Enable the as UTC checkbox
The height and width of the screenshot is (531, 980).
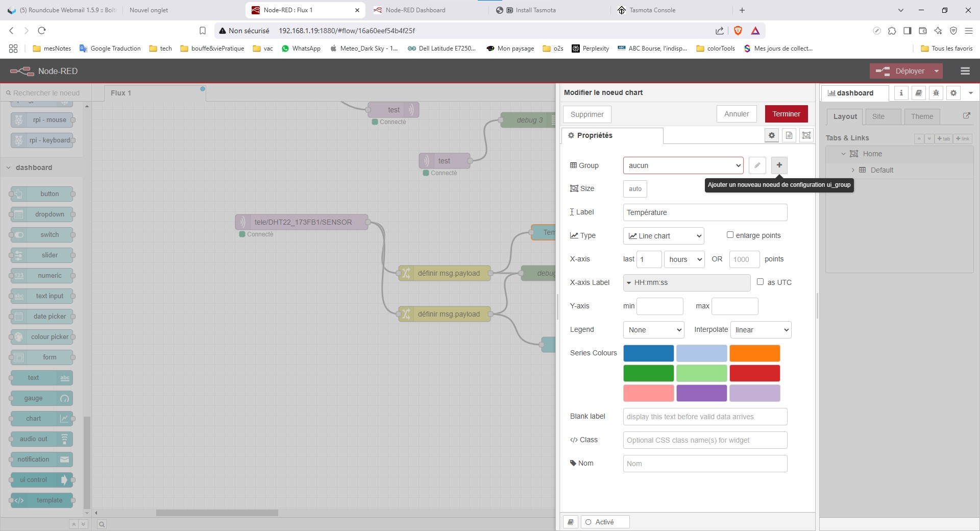760,282
